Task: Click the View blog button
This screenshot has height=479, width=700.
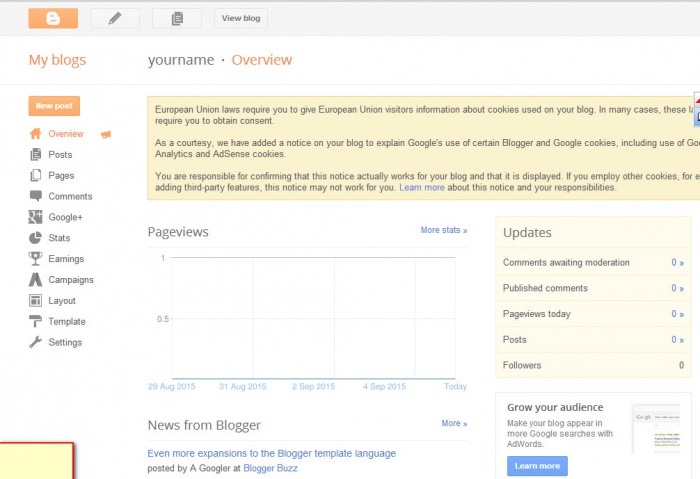Action: pyautogui.click(x=240, y=18)
